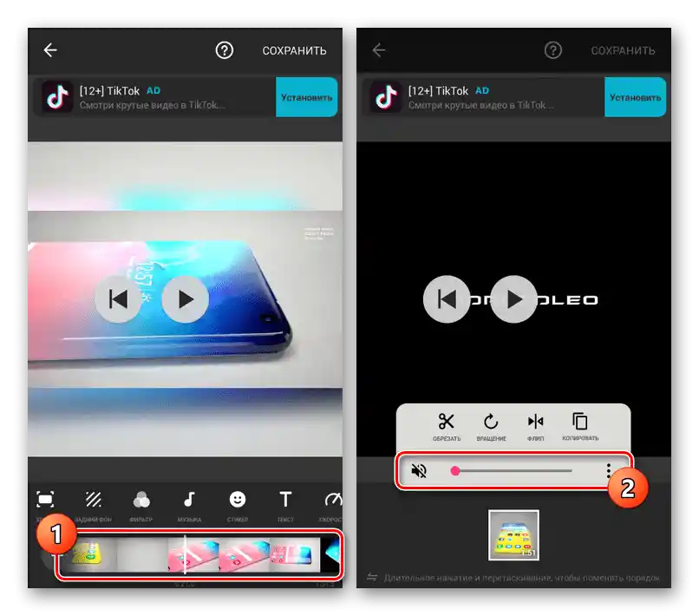Choose Обрезать scissors in clip popup
Image resolution: width=699 pixels, height=616 pixels.
click(447, 426)
